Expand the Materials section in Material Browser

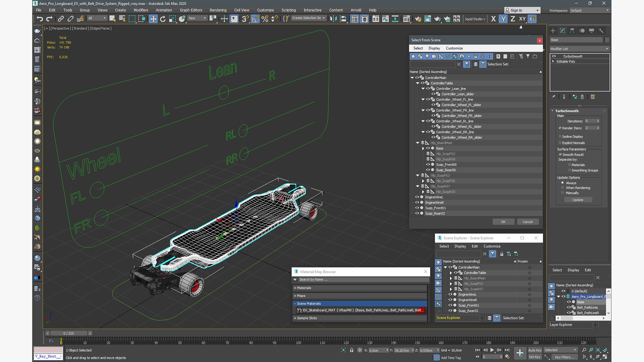(x=304, y=288)
